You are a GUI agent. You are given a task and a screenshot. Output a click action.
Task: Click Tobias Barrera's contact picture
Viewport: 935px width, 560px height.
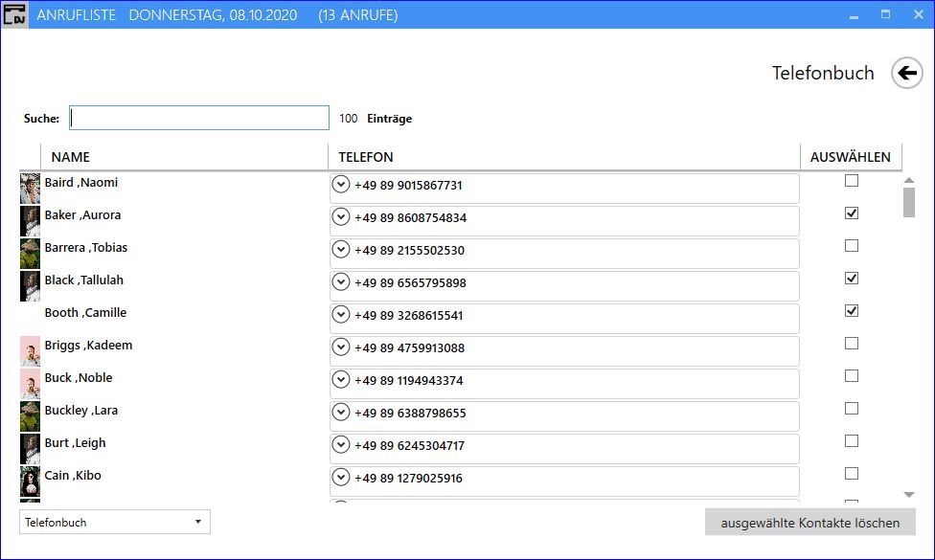pos(30,253)
